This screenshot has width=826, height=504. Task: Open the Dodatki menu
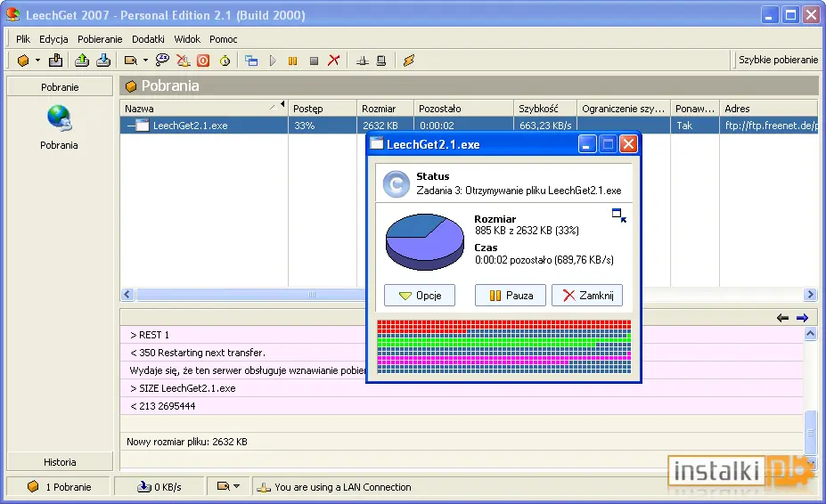pos(148,39)
